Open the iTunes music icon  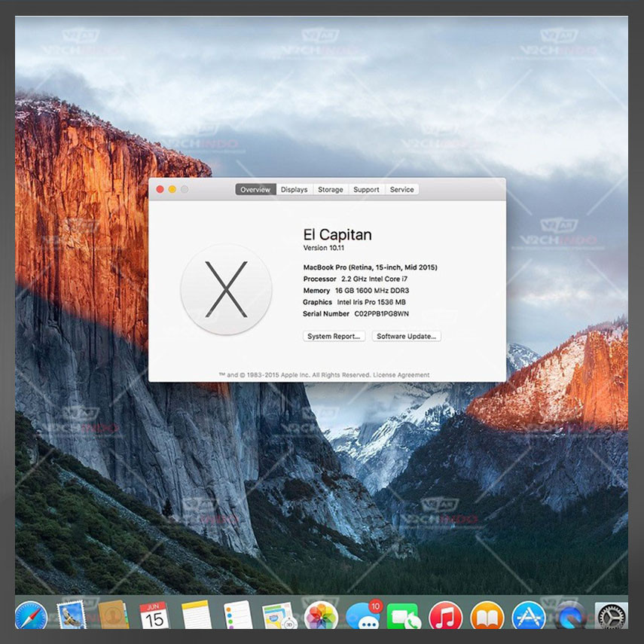tap(445, 616)
